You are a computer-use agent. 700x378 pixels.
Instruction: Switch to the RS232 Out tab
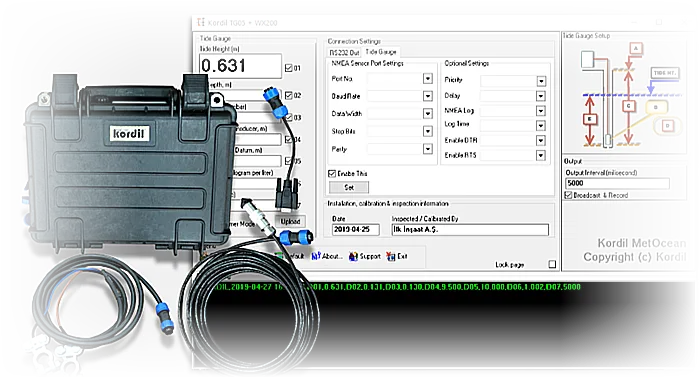(x=344, y=53)
